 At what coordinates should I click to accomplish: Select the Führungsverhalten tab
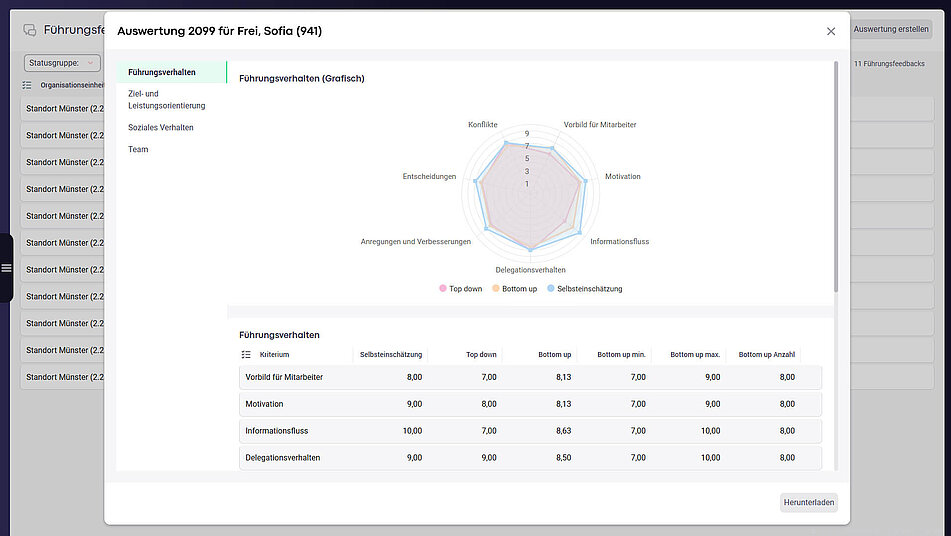point(162,72)
